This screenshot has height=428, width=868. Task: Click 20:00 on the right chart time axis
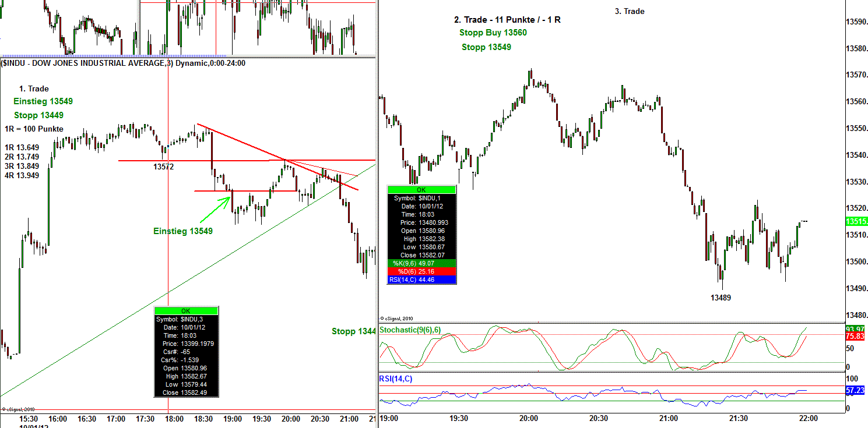[x=529, y=419]
